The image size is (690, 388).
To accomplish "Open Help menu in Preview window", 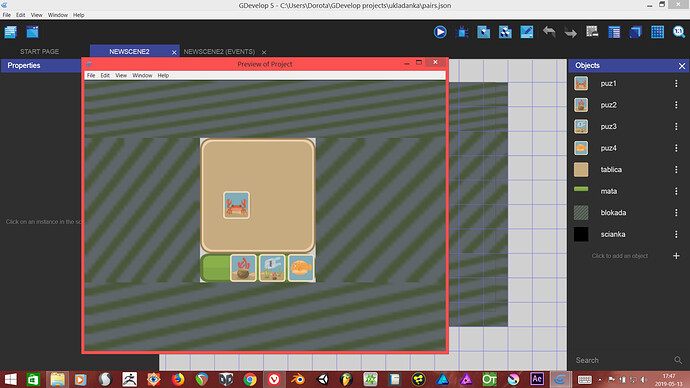I will [x=163, y=75].
